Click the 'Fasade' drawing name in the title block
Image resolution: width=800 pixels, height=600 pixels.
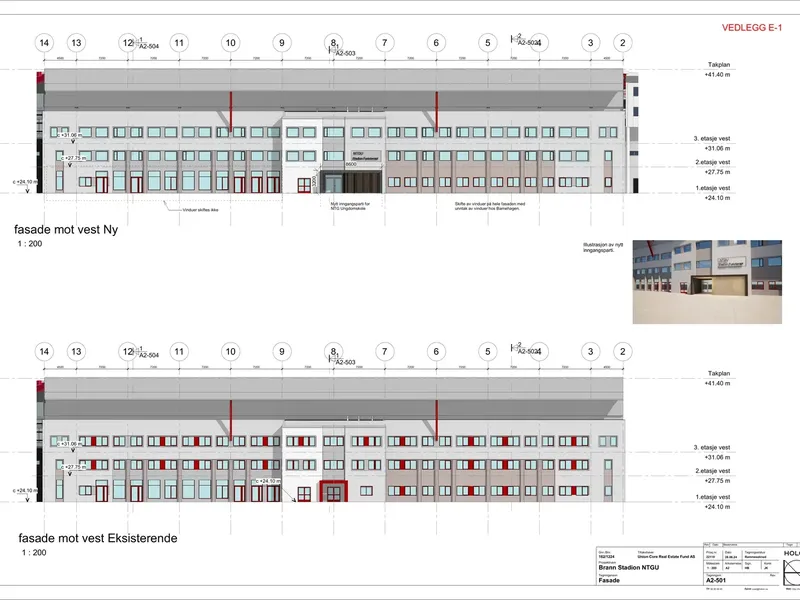pos(609,581)
